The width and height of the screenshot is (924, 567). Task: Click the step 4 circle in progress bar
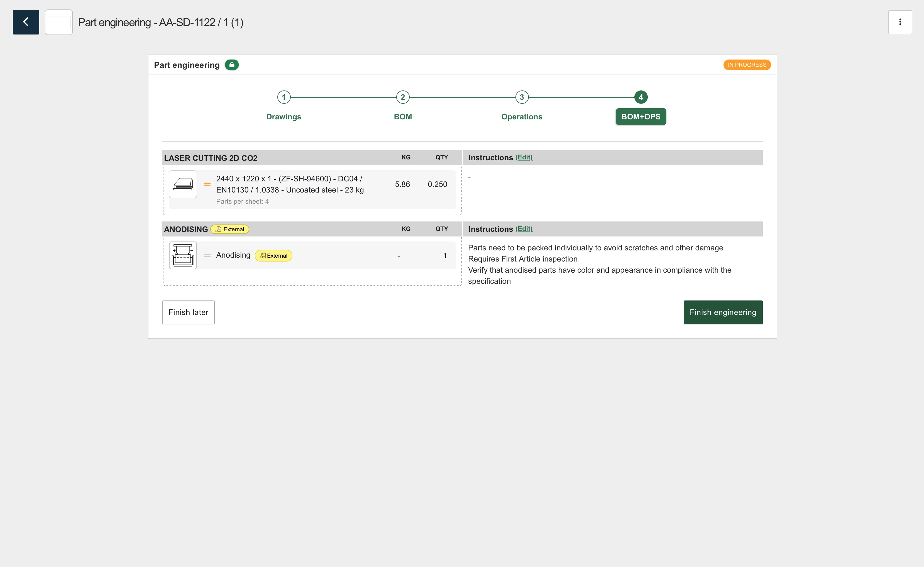641,97
